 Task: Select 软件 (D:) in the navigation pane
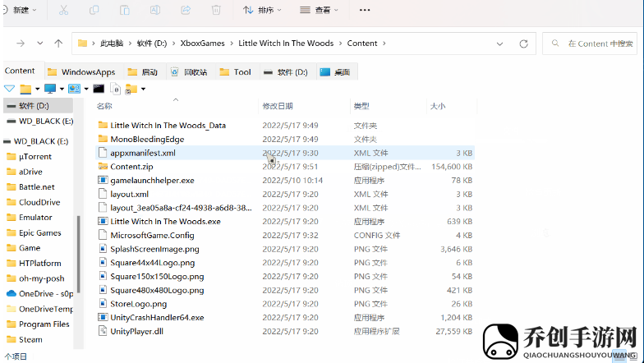38,105
